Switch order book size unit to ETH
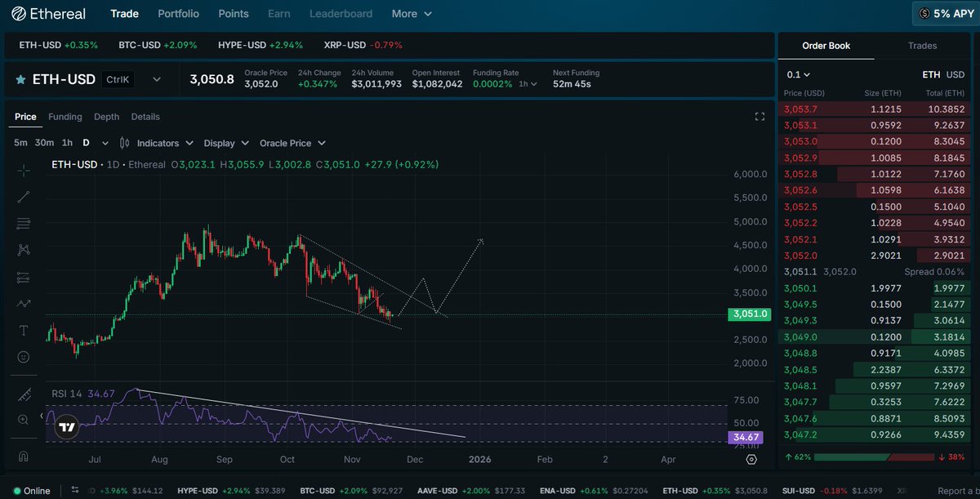This screenshot has width=980, height=499. pyautogui.click(x=931, y=74)
